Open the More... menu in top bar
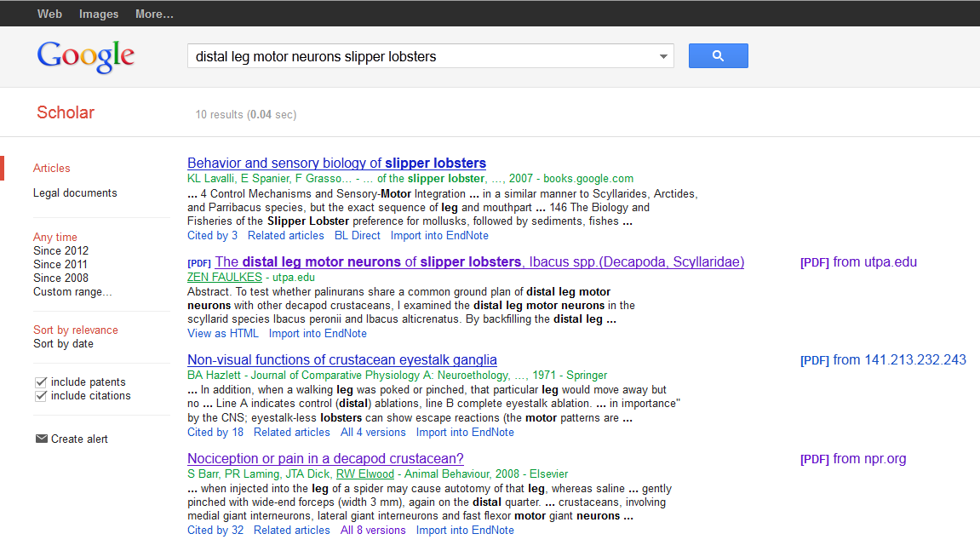Viewport: 980px width, 551px height. [x=154, y=14]
